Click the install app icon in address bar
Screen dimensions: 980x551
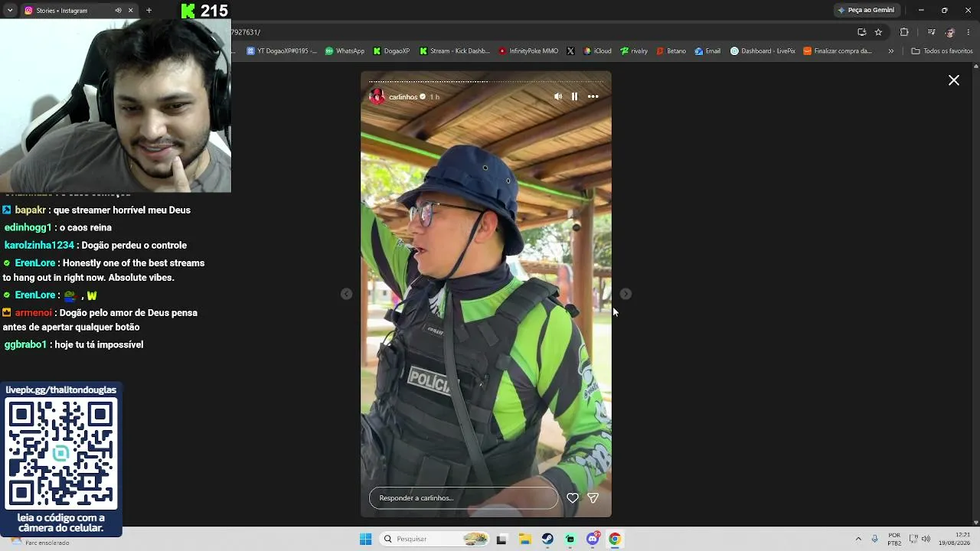pos(861,32)
